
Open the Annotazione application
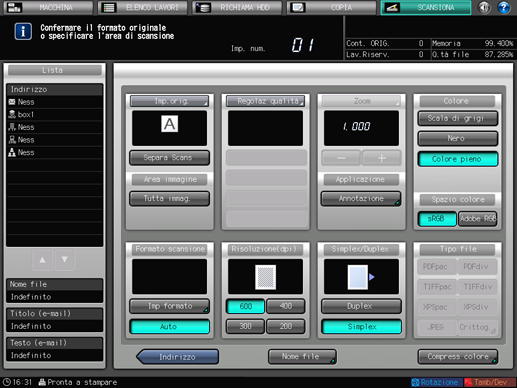(361, 199)
